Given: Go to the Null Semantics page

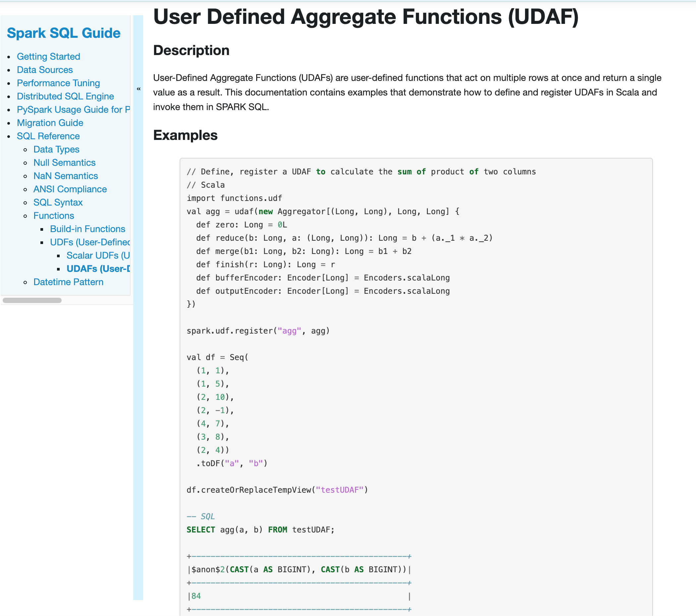Looking at the screenshot, I should click(x=64, y=163).
